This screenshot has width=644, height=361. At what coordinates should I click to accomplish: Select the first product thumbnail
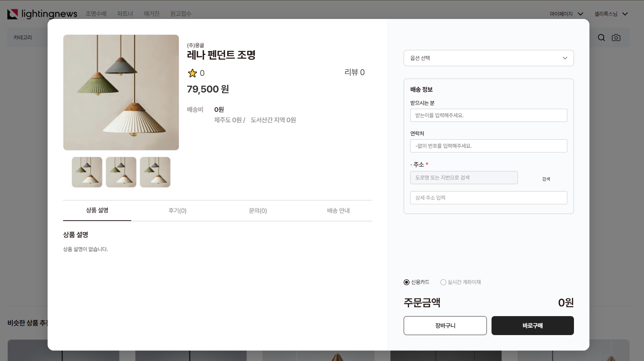point(87,172)
